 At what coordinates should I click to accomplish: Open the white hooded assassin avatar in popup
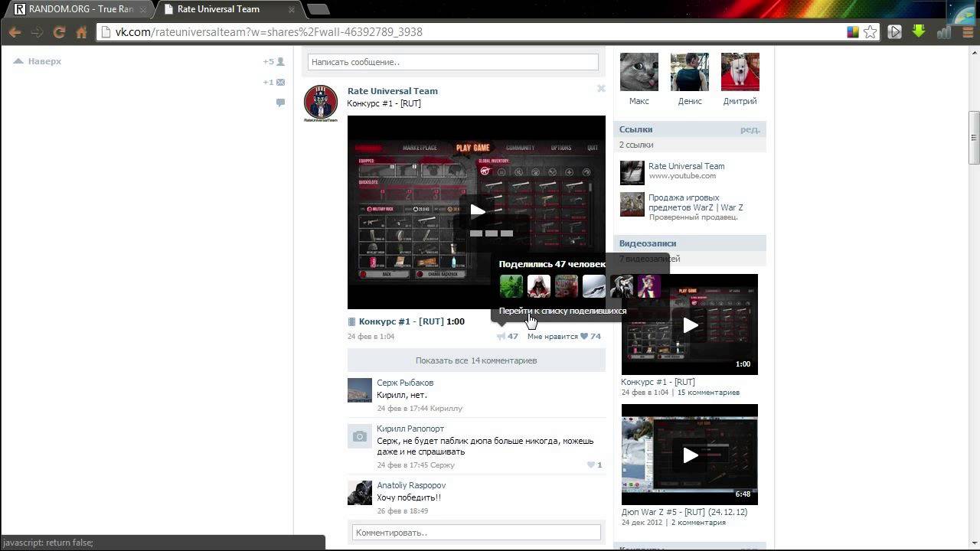click(x=539, y=286)
